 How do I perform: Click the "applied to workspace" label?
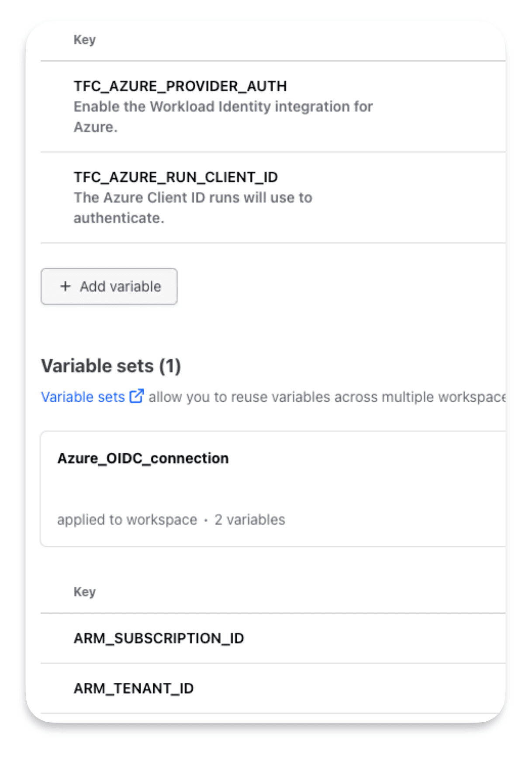127,520
